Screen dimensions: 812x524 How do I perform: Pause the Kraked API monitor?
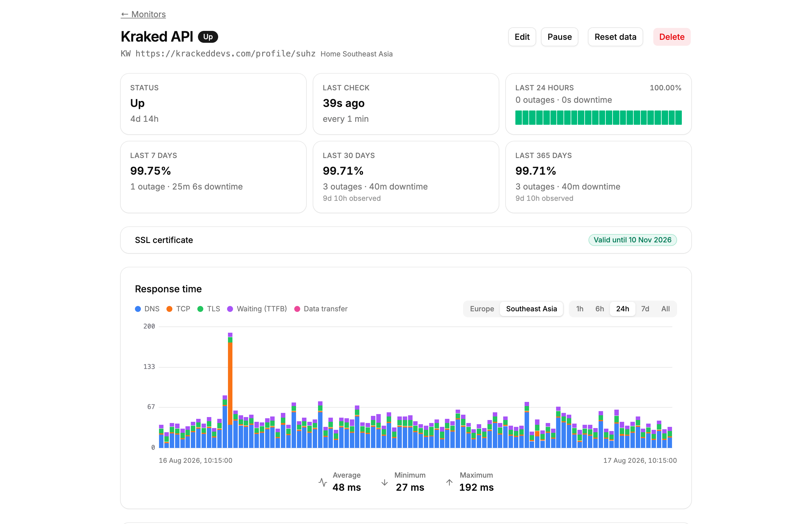point(559,37)
